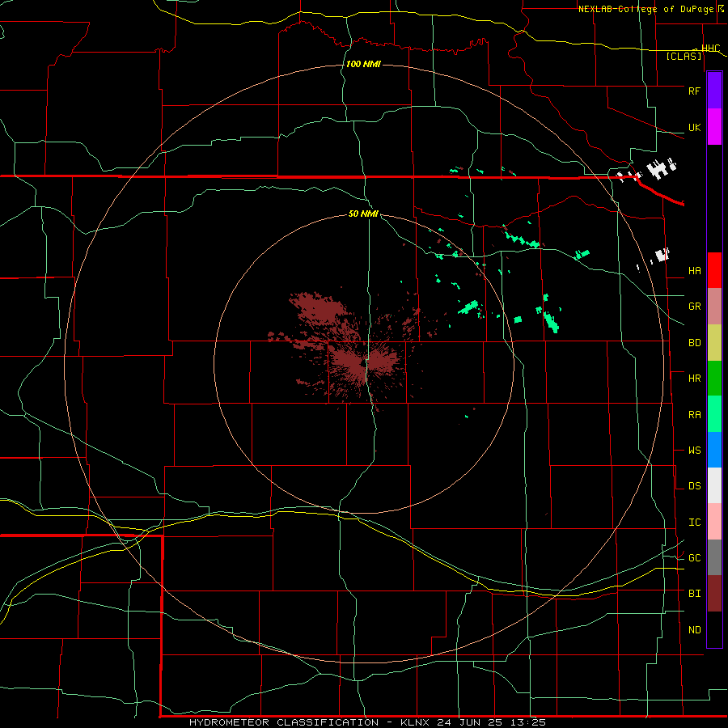Click the 'UK' legend label
The height and width of the screenshot is (728, 728).
[694, 127]
